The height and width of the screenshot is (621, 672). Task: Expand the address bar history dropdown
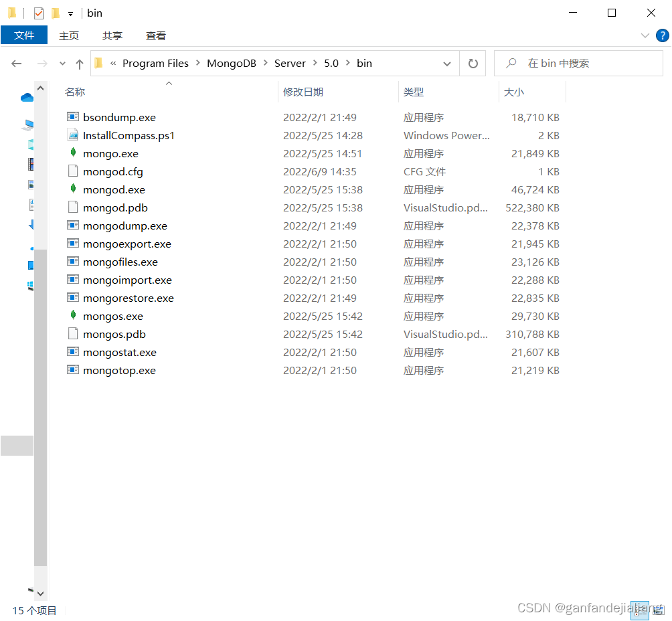click(x=447, y=63)
